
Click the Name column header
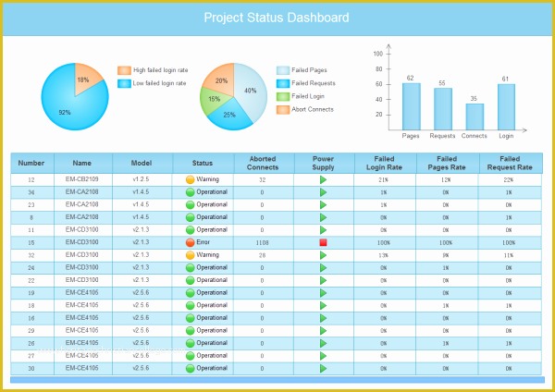click(83, 163)
